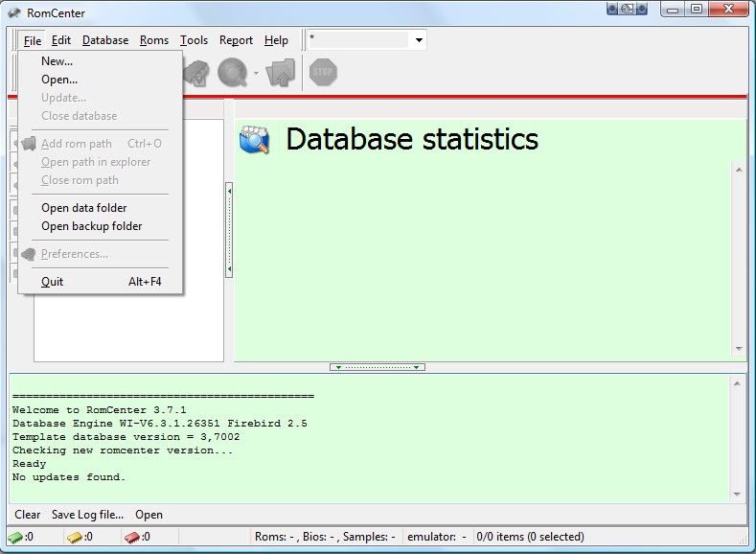Open the Help menu
The image size is (756, 554).
[276, 40]
